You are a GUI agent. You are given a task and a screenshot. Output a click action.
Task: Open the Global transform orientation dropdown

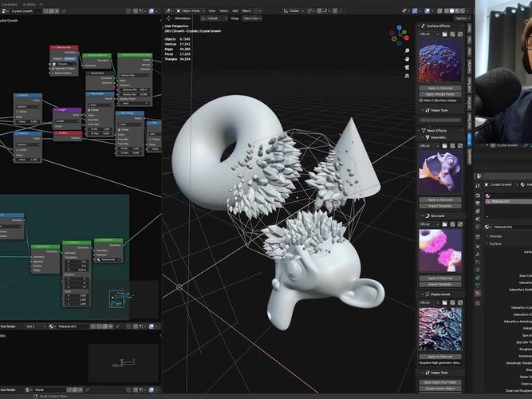coord(294,11)
